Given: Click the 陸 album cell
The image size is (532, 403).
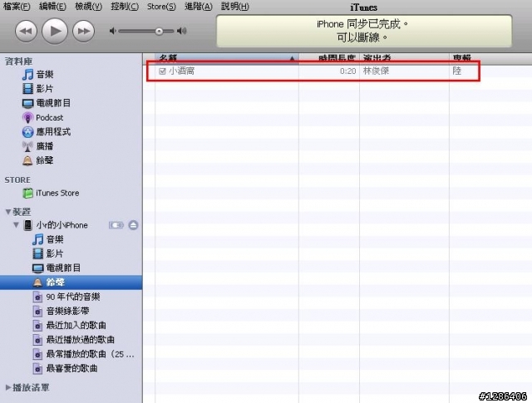Looking at the screenshot, I should click(456, 71).
